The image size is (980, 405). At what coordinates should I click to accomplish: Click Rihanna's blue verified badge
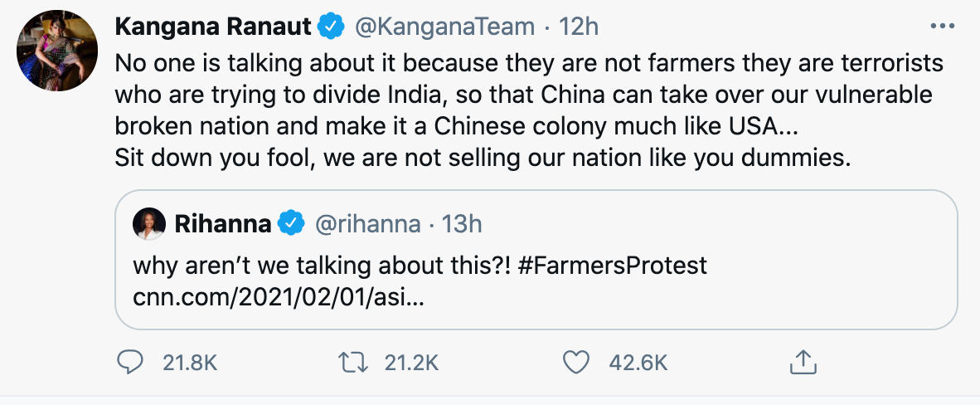[x=290, y=224]
